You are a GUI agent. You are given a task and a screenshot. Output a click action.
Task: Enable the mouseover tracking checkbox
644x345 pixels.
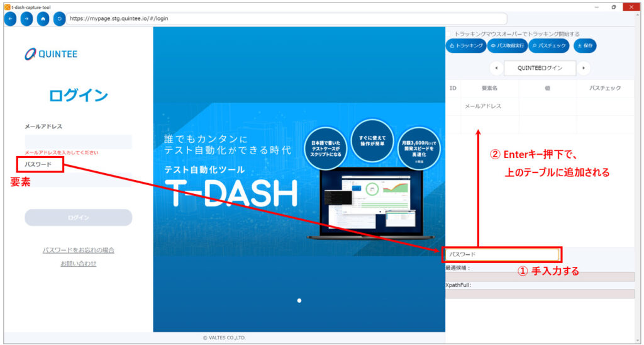pos(450,34)
